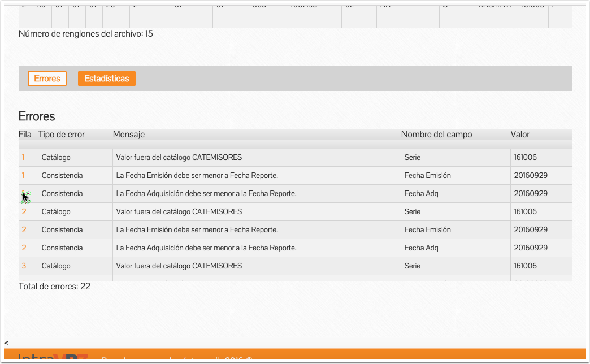The height and width of the screenshot is (364, 590).
Task: Select the Mensaje column header
Action: pos(129,135)
